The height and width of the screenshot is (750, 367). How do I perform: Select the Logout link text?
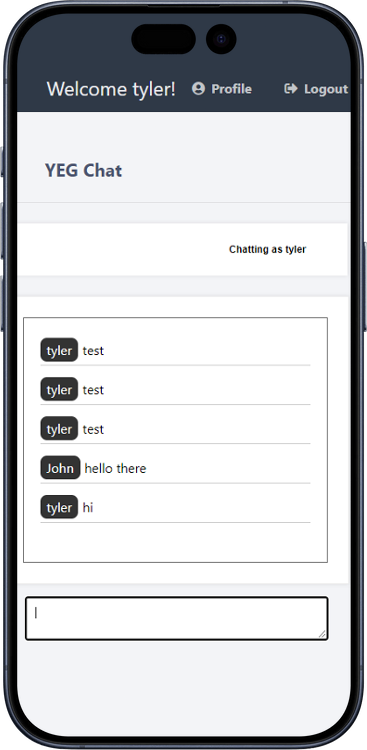[326, 89]
